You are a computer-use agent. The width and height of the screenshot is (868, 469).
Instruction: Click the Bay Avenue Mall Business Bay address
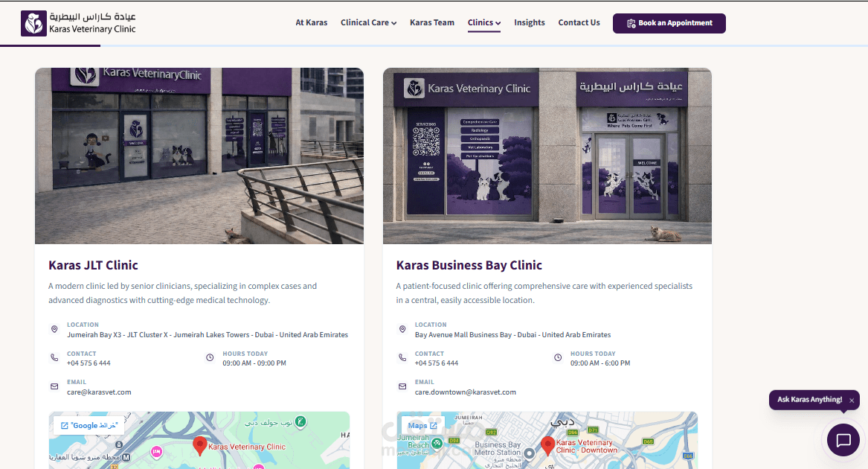[512, 335]
